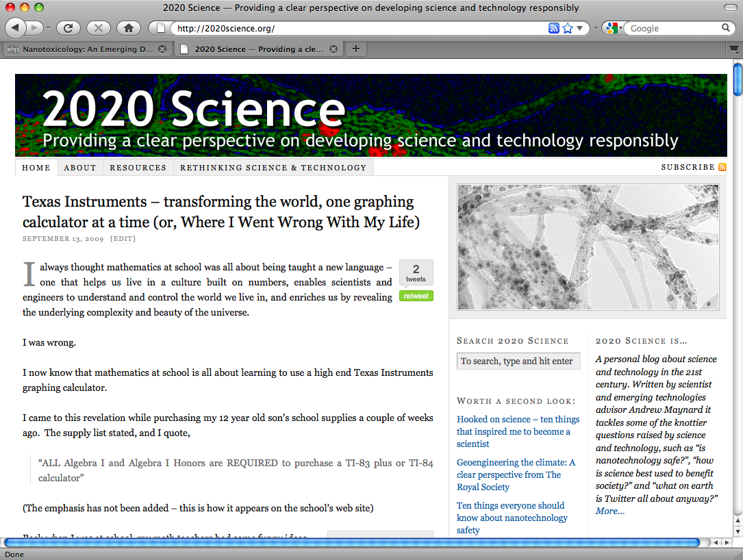Click the 'SEARCH 2020 SCIENCE' heading

tap(513, 341)
